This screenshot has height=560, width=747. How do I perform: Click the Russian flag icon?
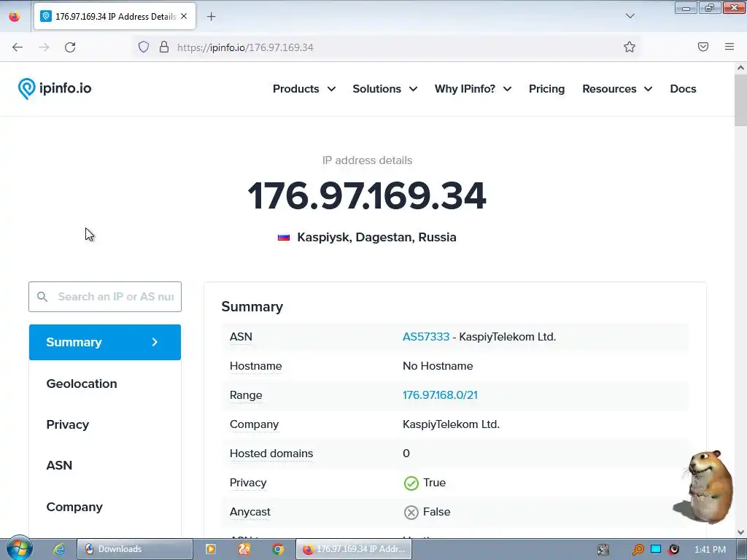284,237
